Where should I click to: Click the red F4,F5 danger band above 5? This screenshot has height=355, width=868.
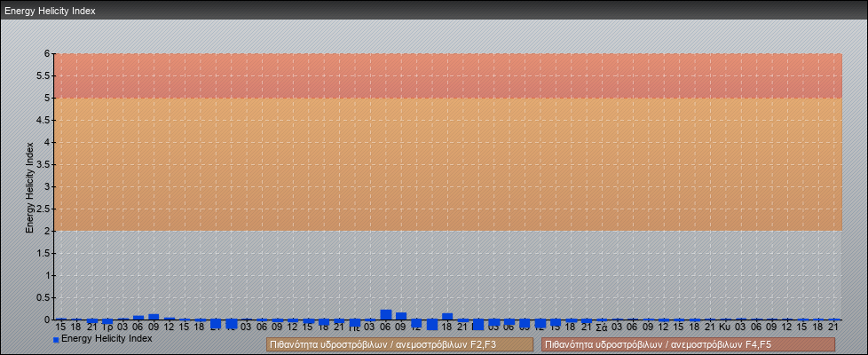pos(448,75)
